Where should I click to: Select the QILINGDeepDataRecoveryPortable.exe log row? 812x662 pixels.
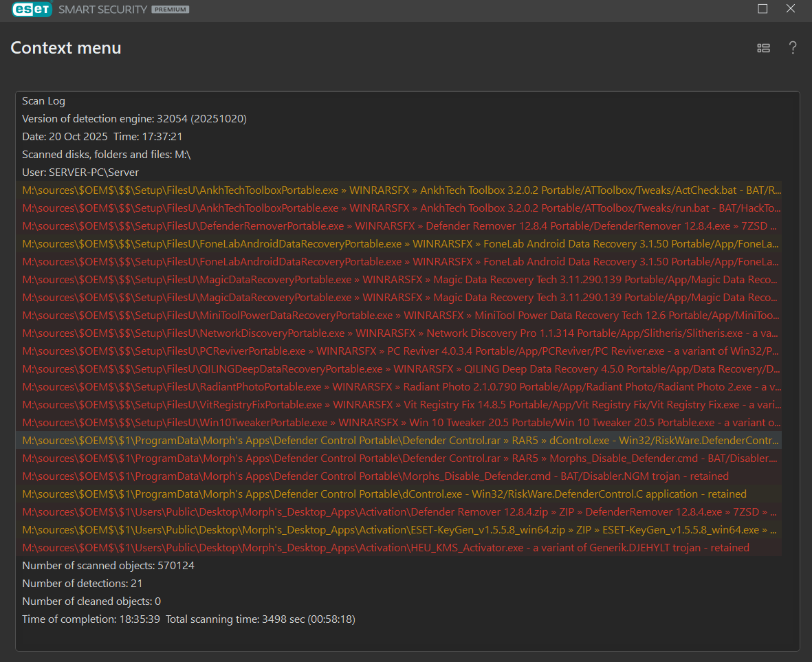pos(401,368)
